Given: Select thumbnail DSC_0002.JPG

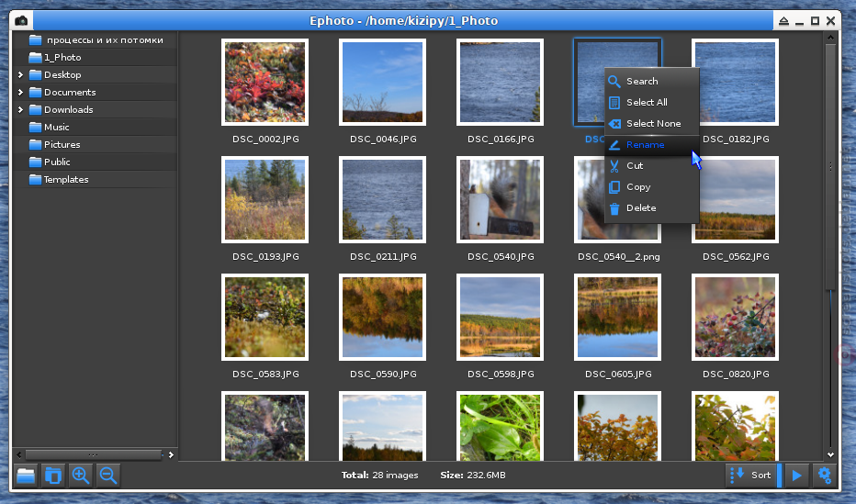Looking at the screenshot, I should (x=265, y=82).
